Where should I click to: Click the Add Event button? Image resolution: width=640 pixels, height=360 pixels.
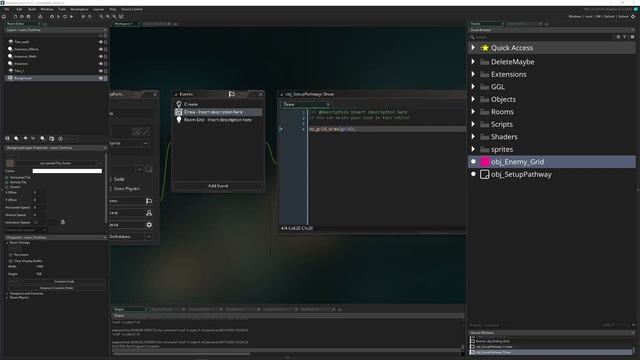[x=218, y=186]
